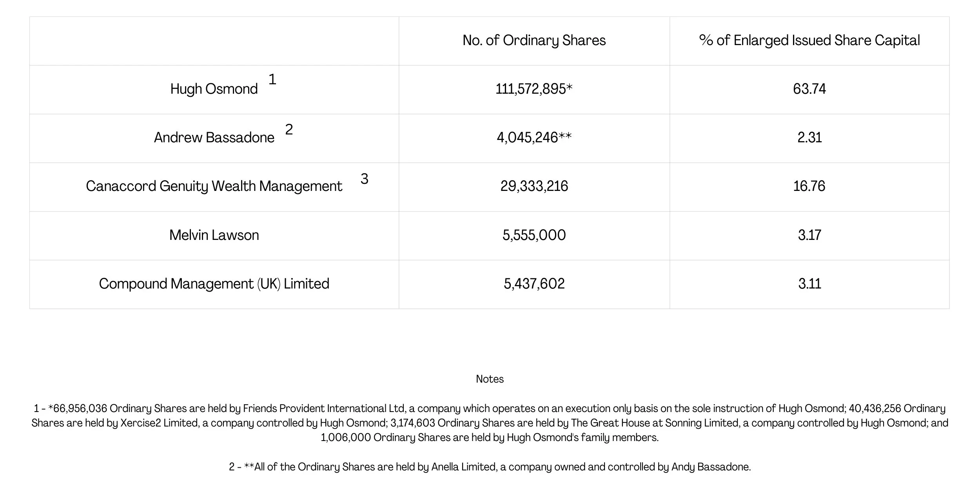Select the 2.31 percentage cell
Viewport: 980px width, 490px height.
(809, 138)
